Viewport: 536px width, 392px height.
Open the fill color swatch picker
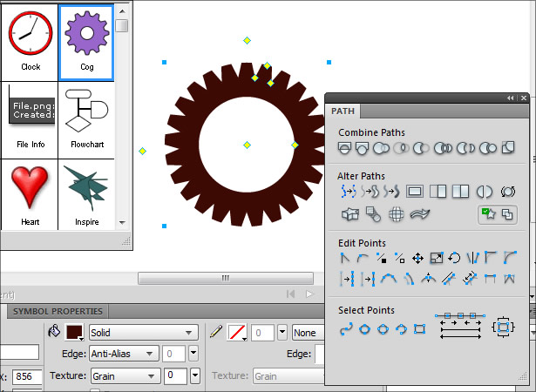[75, 333]
